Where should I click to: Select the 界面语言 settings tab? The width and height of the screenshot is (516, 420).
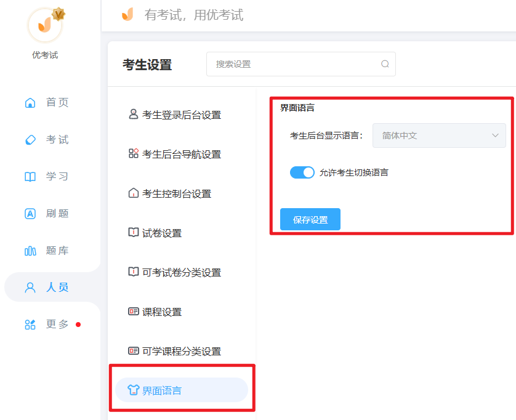(182, 390)
